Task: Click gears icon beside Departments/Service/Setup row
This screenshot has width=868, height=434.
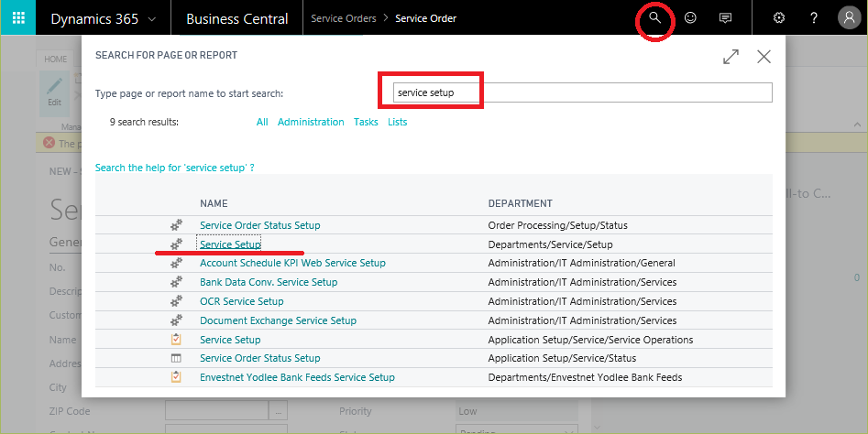Action: point(176,244)
